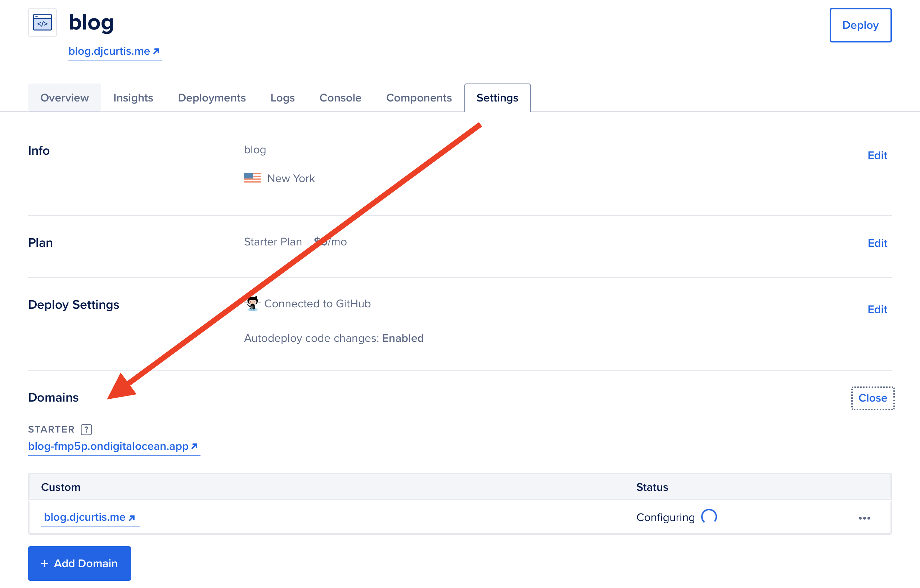Click the 'Custom' column header
Screen dimensions: 920x588
61,487
